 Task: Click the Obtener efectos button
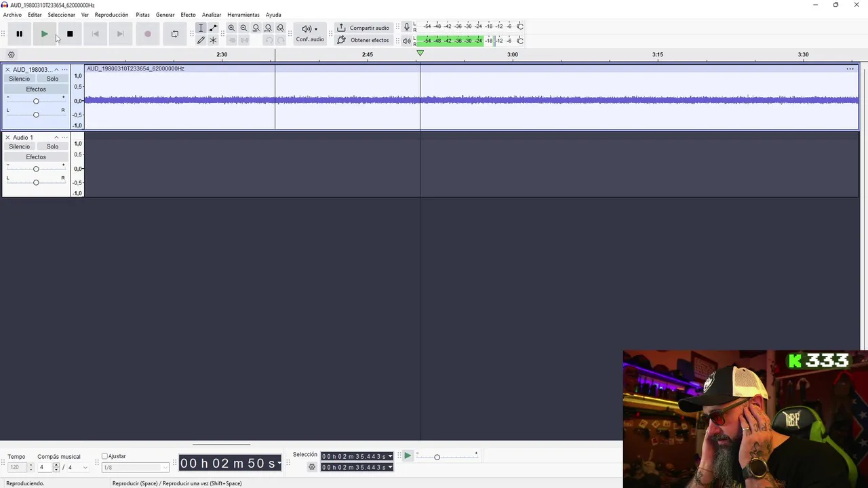tap(363, 40)
